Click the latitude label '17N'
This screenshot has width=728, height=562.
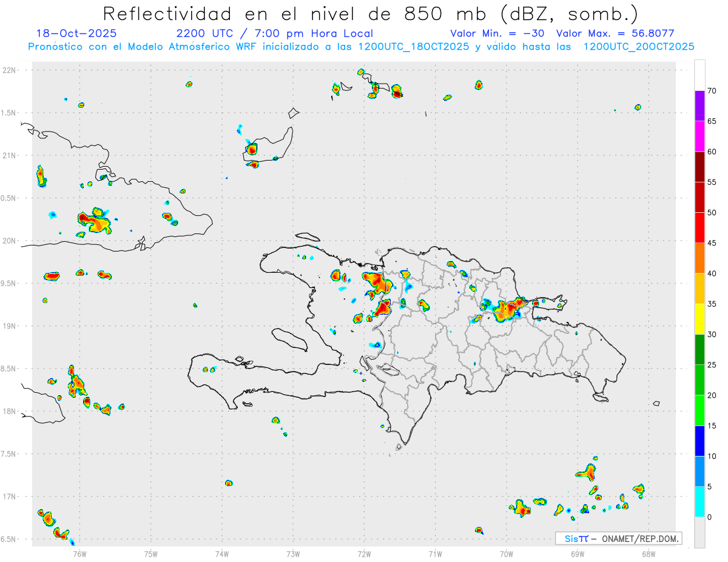(x=10, y=497)
